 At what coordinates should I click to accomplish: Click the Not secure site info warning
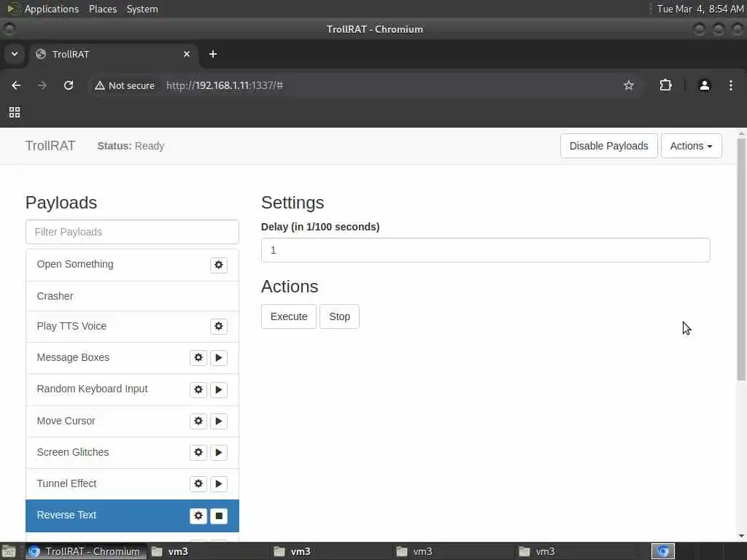tap(125, 86)
